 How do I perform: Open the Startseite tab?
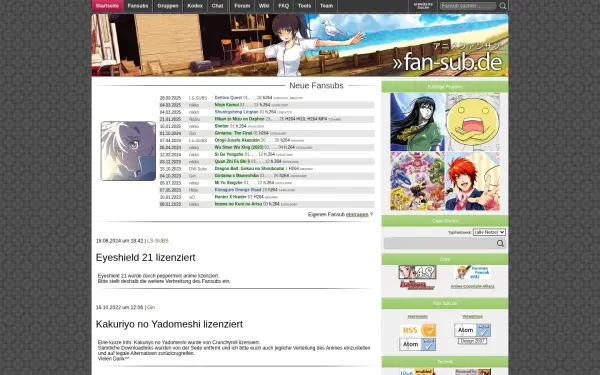107,6
